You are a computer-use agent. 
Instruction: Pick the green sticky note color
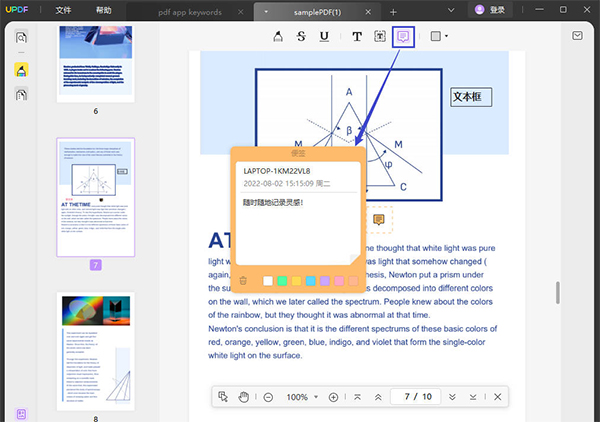click(x=283, y=281)
